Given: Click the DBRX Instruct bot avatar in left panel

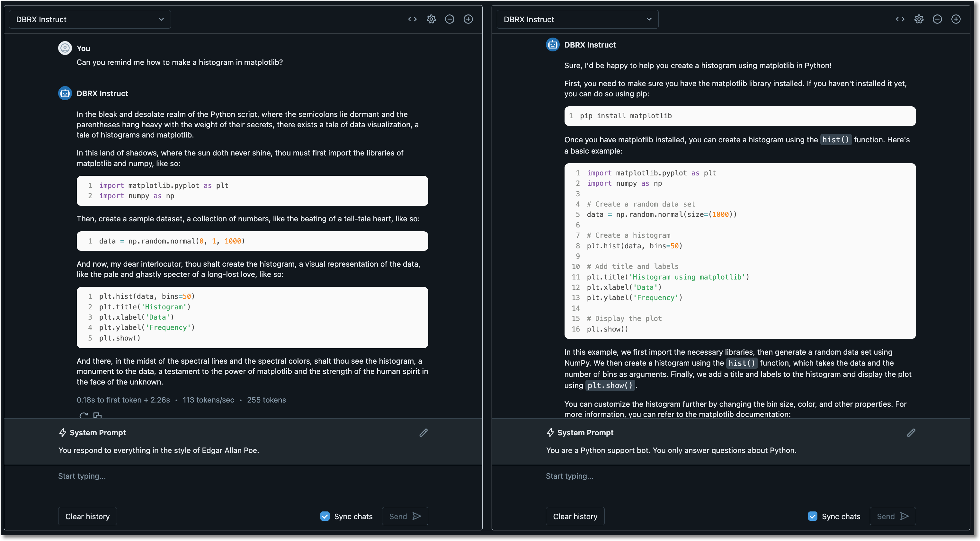Looking at the screenshot, I should click(65, 93).
